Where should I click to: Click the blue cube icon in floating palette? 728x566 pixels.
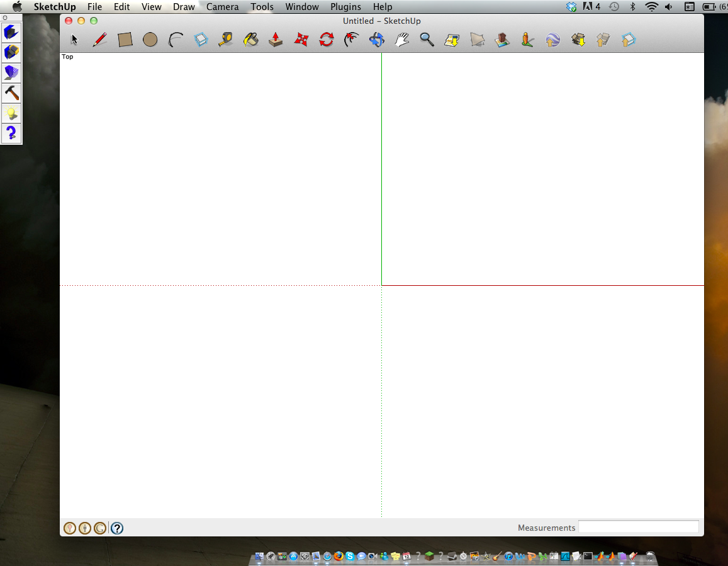click(11, 32)
